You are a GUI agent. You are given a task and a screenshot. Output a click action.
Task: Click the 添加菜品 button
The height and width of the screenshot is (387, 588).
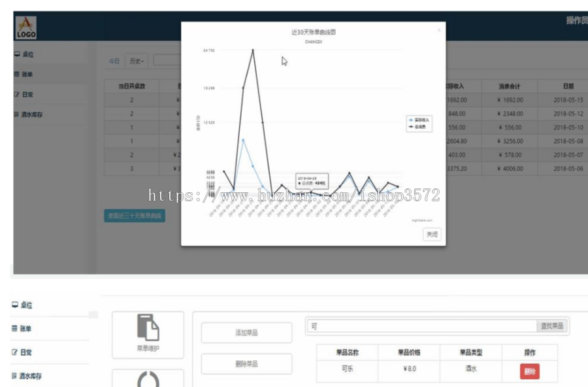point(246,333)
